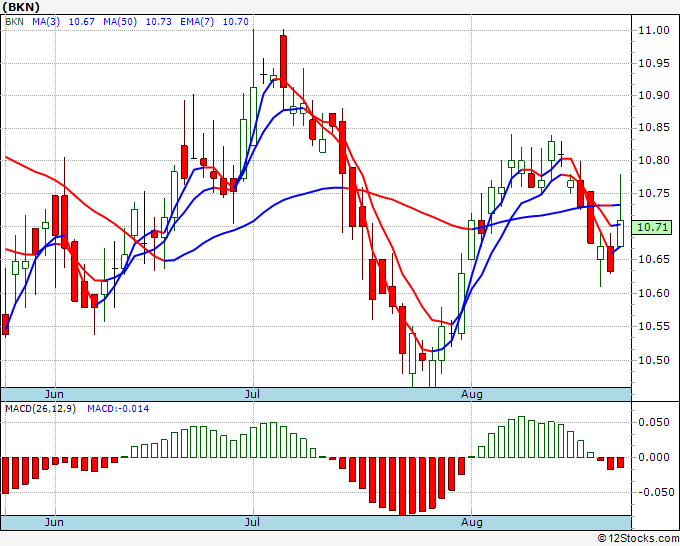The image size is (680, 546).
Task: Click the 10.95 price axis label
Action: click(x=654, y=63)
